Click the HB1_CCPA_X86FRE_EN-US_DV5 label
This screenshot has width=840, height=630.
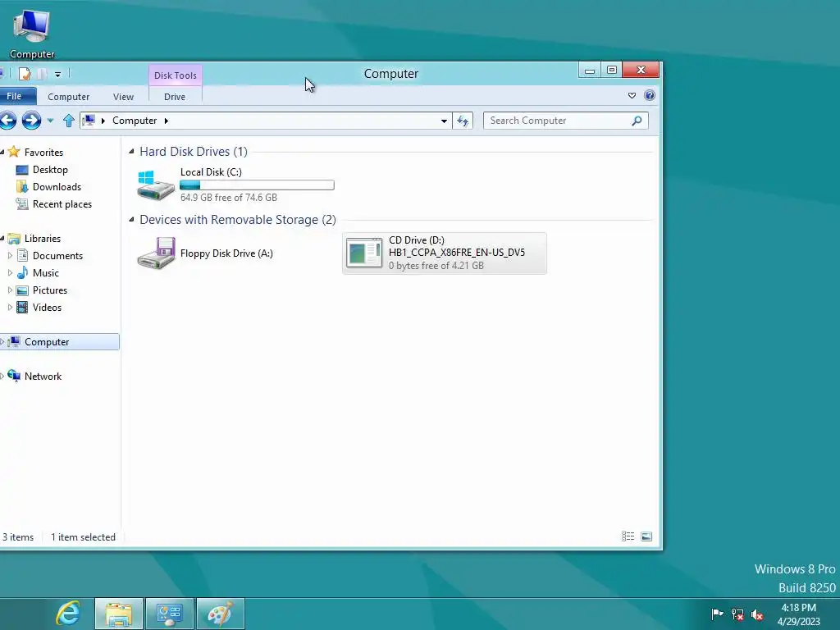(457, 253)
